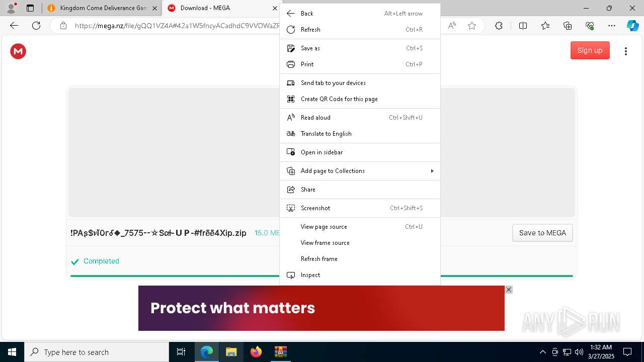The image size is (644, 362).
Task: Choose Save as in context menu
Action: point(360,48)
